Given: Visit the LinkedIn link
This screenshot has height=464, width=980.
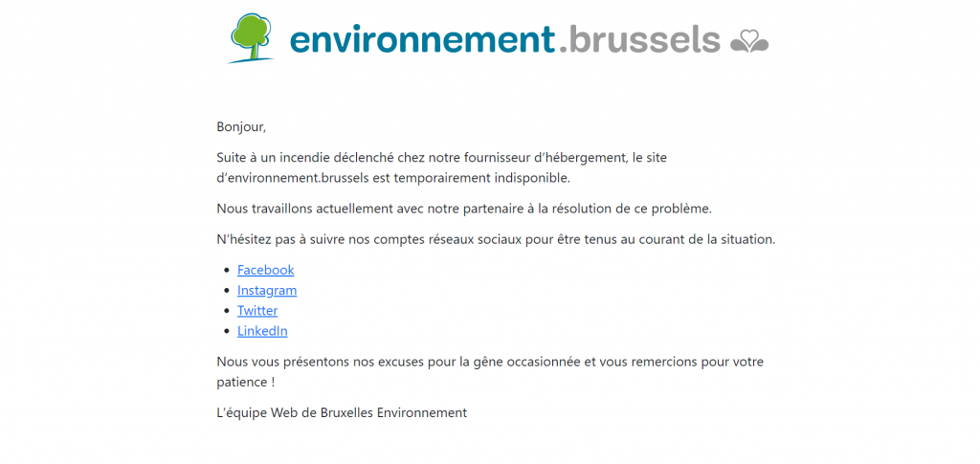Looking at the screenshot, I should pyautogui.click(x=262, y=331).
